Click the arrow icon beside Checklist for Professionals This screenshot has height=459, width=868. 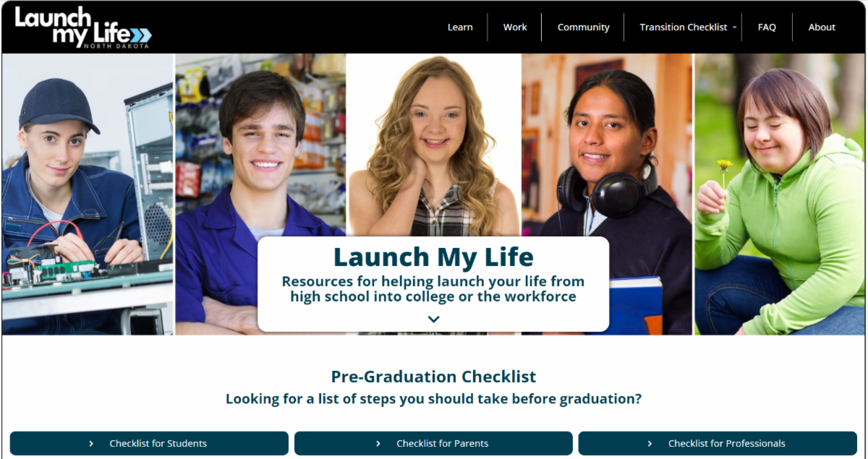(x=650, y=444)
